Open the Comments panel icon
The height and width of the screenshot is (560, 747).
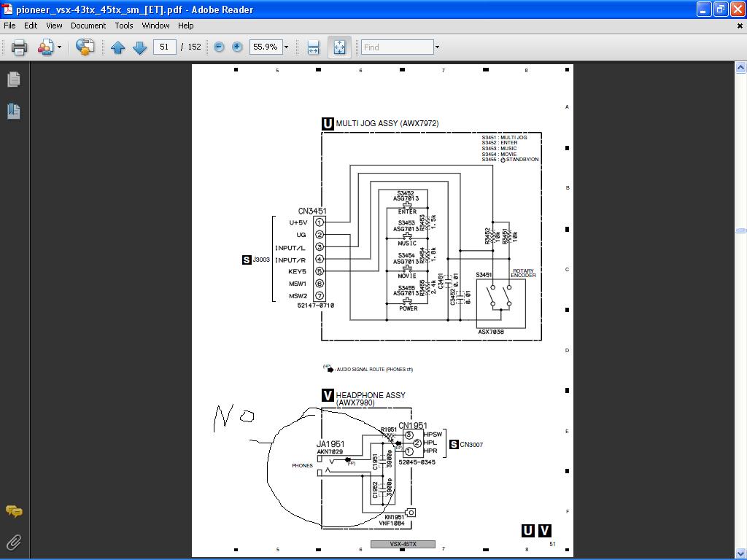[14, 511]
